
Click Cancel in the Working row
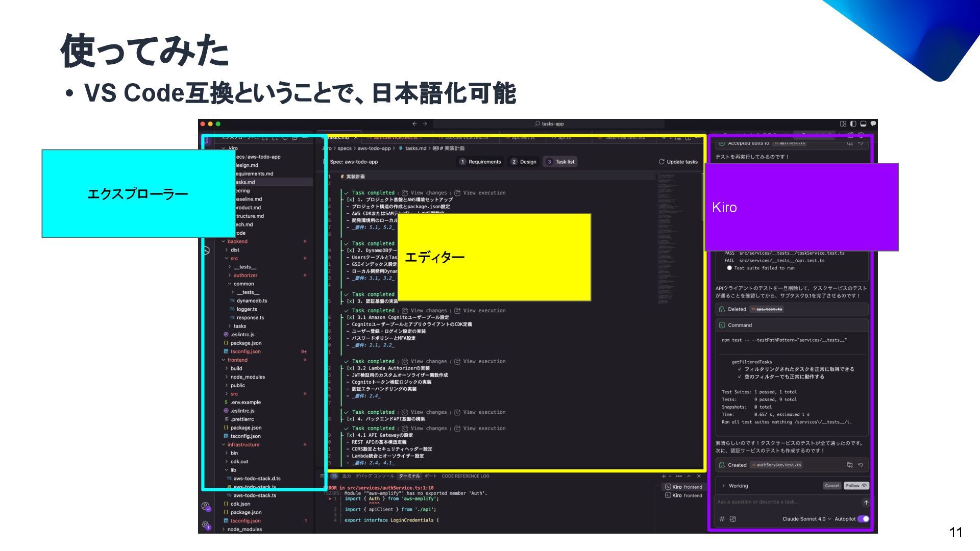click(832, 486)
